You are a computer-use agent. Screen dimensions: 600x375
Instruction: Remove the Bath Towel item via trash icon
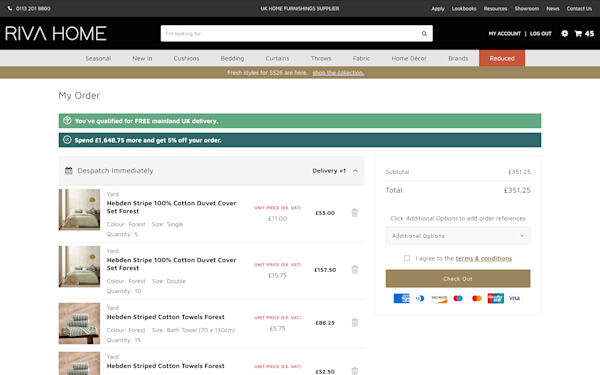pos(355,323)
